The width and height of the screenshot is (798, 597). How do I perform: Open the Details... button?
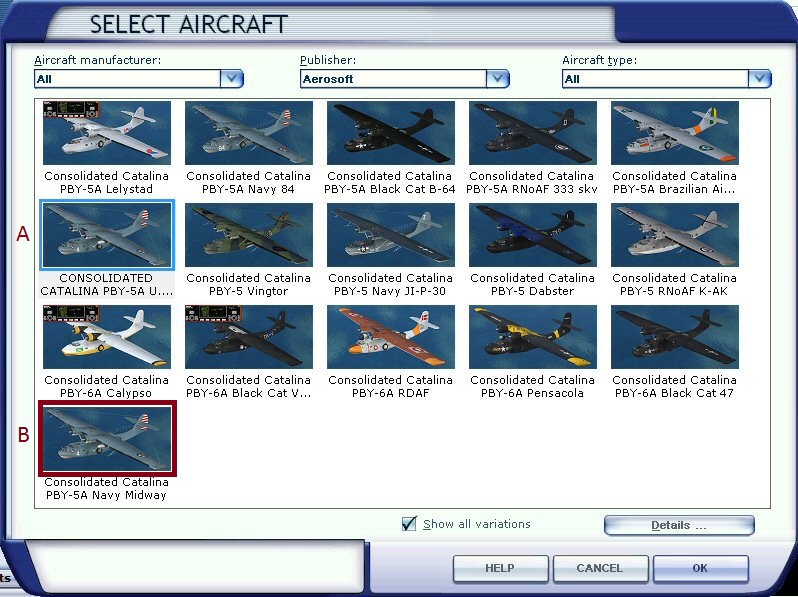click(679, 525)
